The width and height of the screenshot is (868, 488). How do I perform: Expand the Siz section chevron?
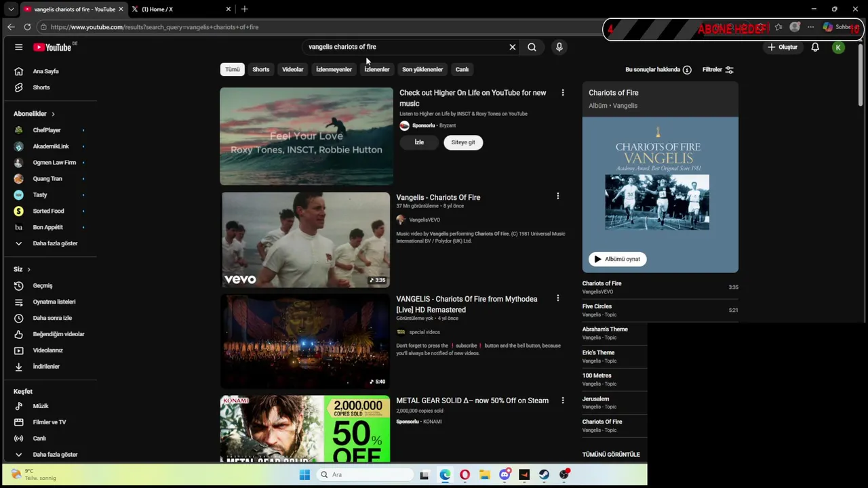click(x=28, y=269)
